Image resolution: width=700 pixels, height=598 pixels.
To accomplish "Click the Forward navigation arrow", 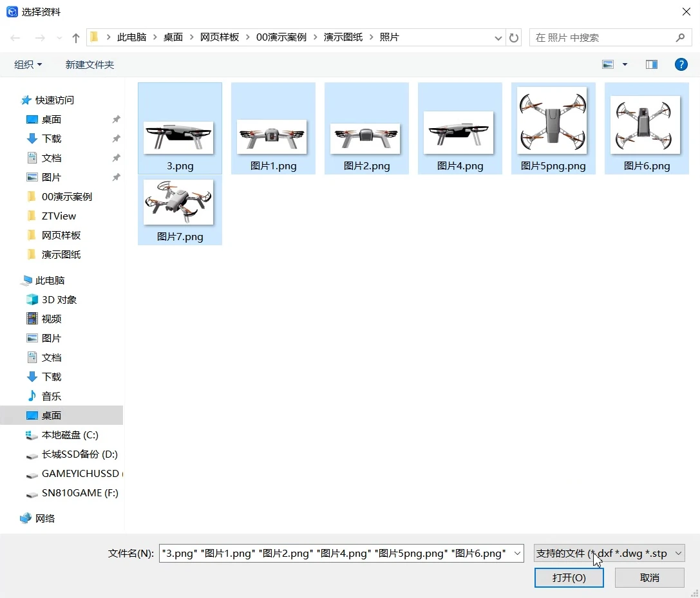I will click(x=40, y=38).
